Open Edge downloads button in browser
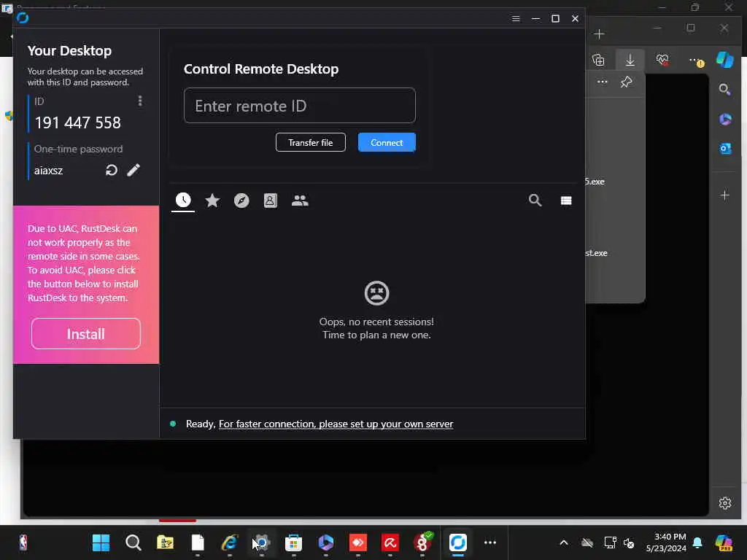The image size is (747, 560). 630,60
